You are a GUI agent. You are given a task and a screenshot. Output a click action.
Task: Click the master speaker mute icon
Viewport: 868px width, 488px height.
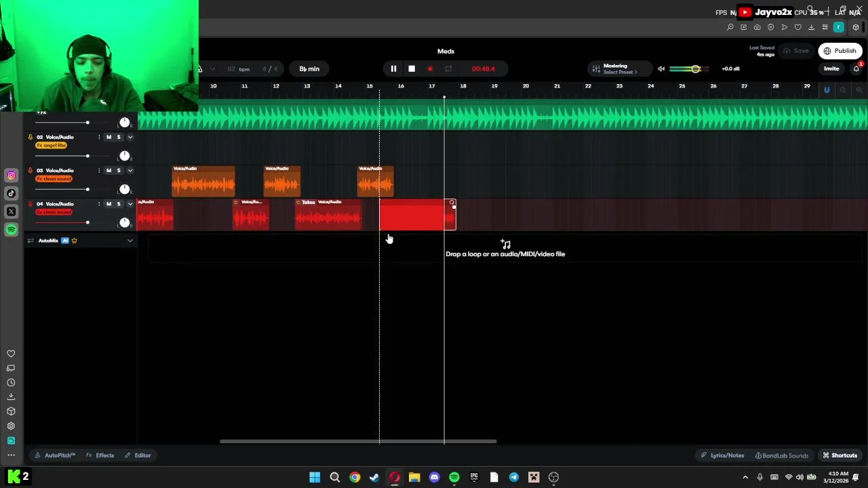(x=661, y=68)
